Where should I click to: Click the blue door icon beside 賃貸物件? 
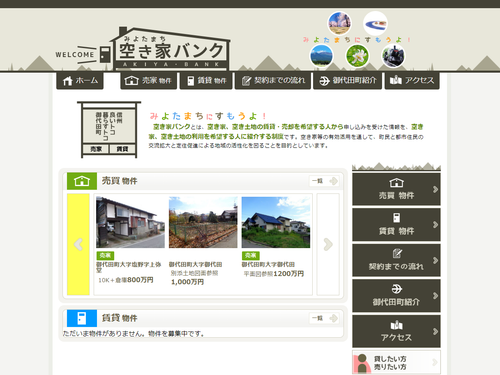[x=82, y=318]
